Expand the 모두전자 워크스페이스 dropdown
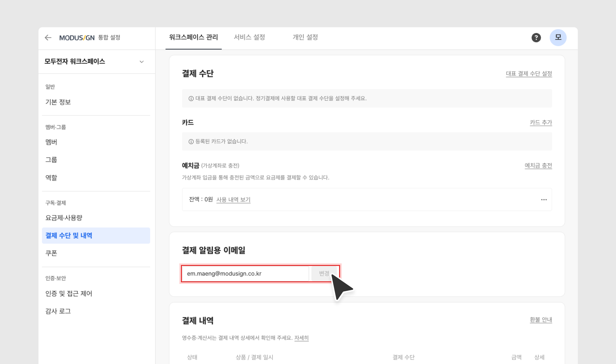The width and height of the screenshot is (616, 364). 141,62
